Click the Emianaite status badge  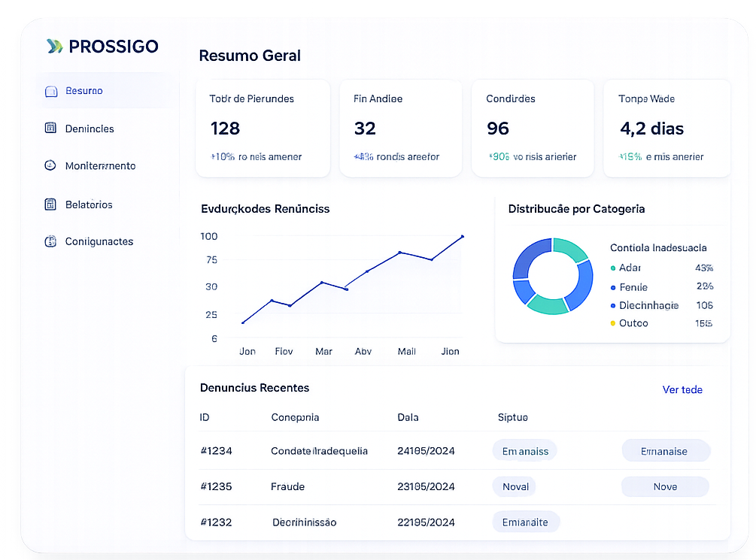(x=526, y=522)
